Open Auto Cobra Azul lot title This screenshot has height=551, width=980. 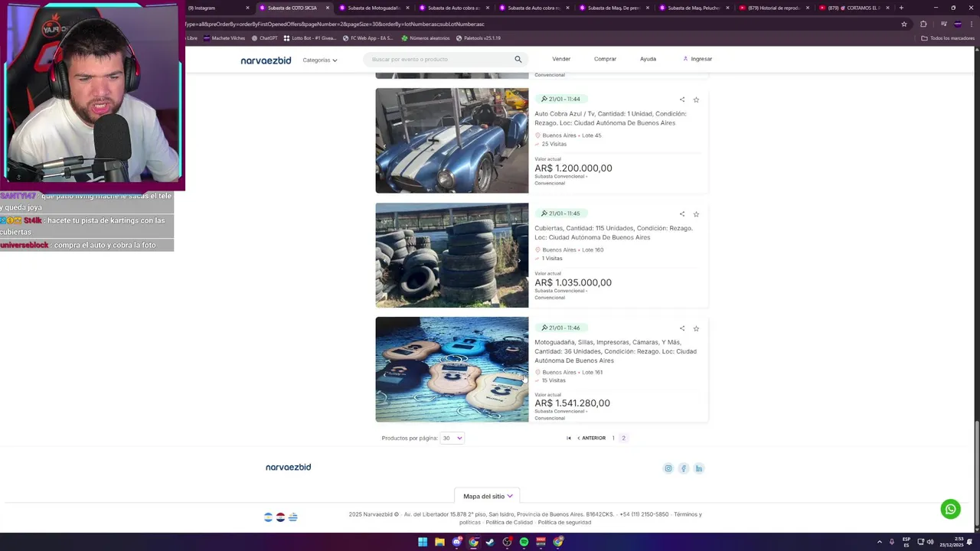610,119
